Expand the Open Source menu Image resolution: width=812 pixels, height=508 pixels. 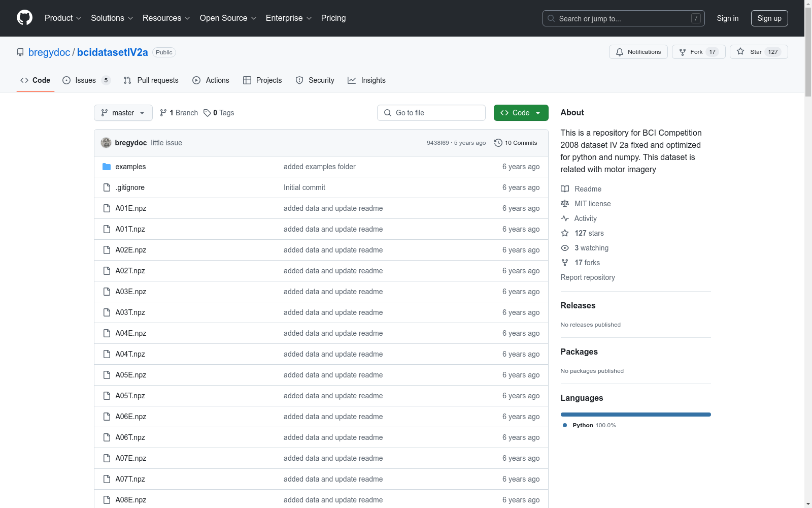click(x=228, y=18)
